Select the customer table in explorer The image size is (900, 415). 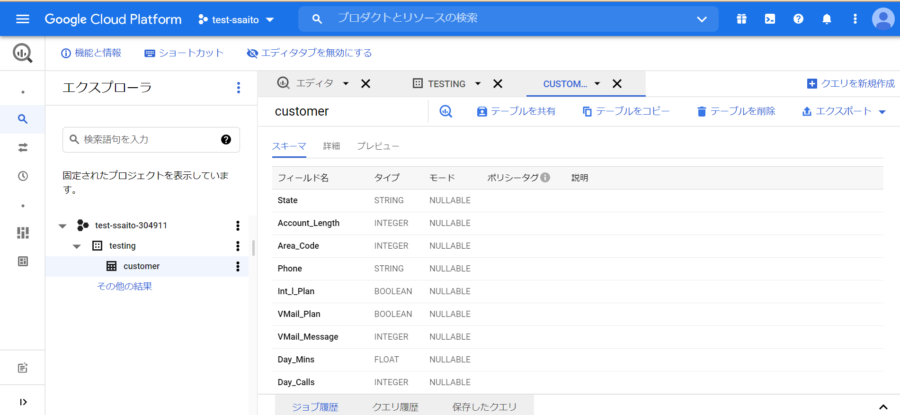point(141,266)
